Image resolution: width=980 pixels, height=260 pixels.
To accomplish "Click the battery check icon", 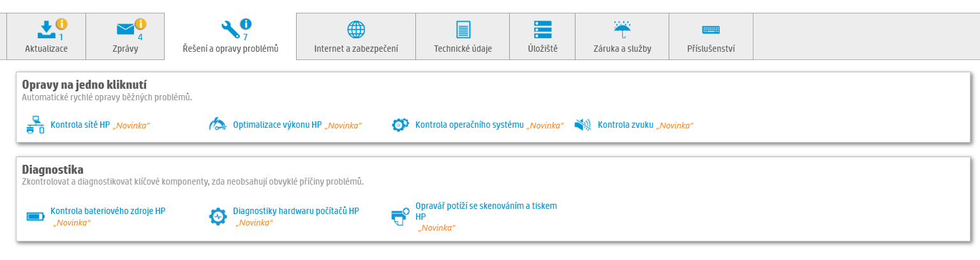I will (x=35, y=216).
